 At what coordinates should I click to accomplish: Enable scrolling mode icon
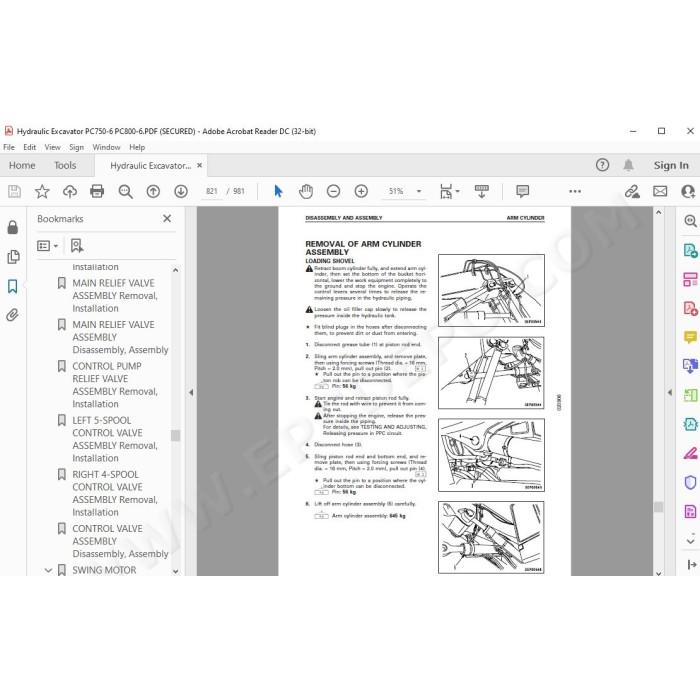(482, 192)
